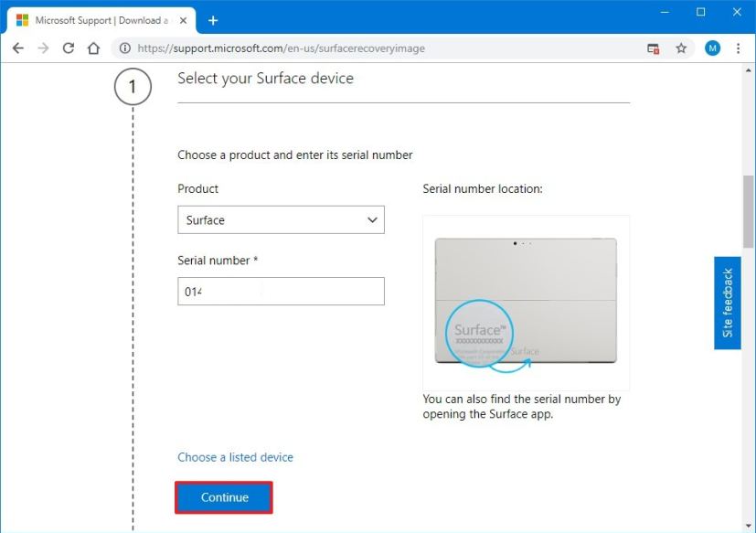The height and width of the screenshot is (533, 756).
Task: Go back to the previous page
Action: [18, 48]
